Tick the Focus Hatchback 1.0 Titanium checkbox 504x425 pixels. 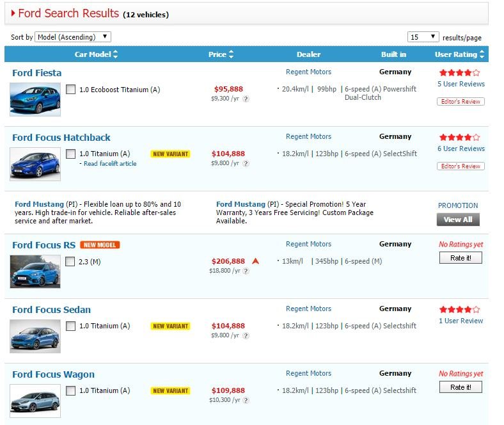tap(71, 154)
